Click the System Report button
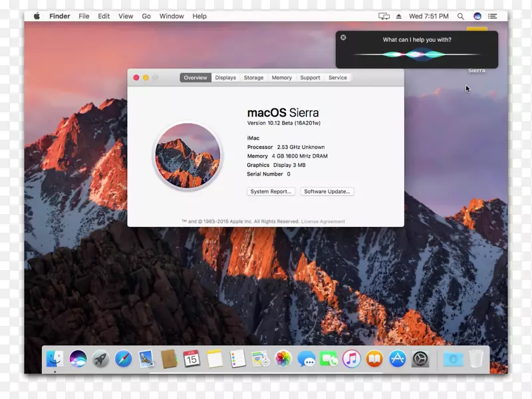Viewport: 532px width, 399px height. point(271,192)
